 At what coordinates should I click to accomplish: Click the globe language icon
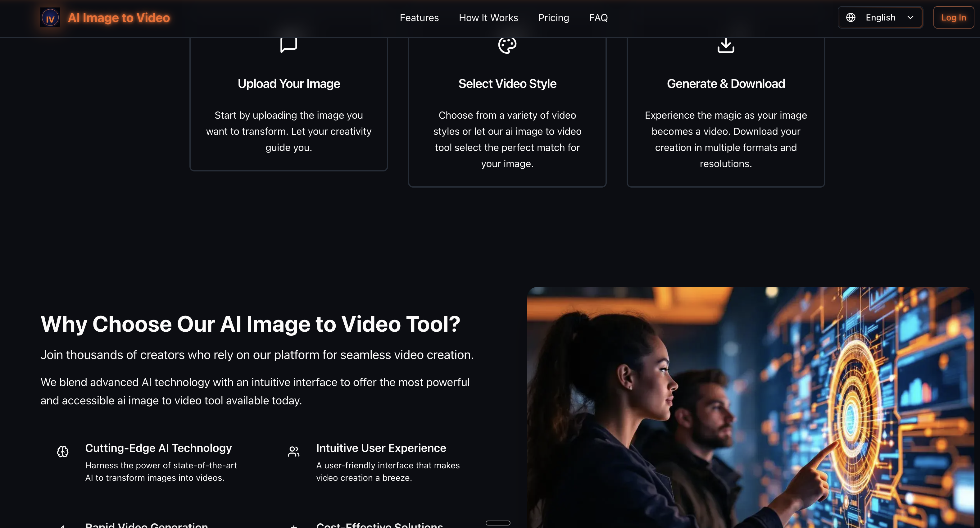(851, 17)
